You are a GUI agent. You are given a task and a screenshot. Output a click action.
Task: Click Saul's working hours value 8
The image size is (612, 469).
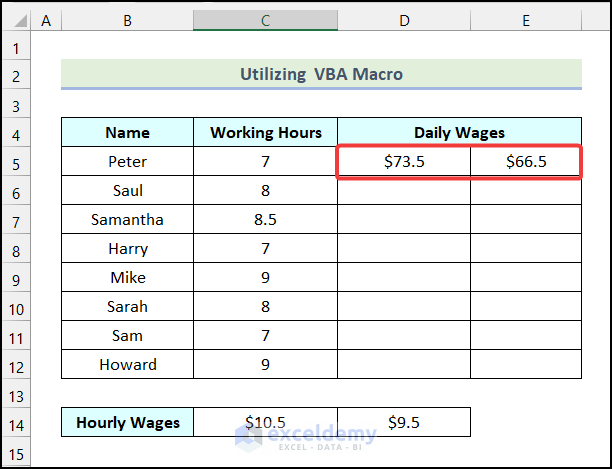point(265,190)
